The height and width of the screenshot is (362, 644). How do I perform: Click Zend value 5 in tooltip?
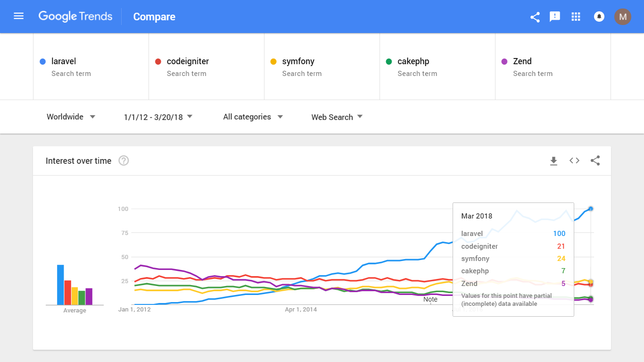[x=563, y=284]
